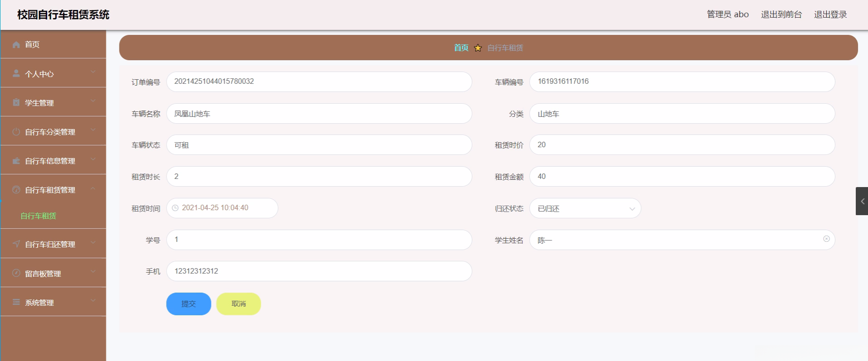Open the 自行车归还管理 sidebar menu
Image resolution: width=868 pixels, height=361 pixels.
click(x=53, y=244)
